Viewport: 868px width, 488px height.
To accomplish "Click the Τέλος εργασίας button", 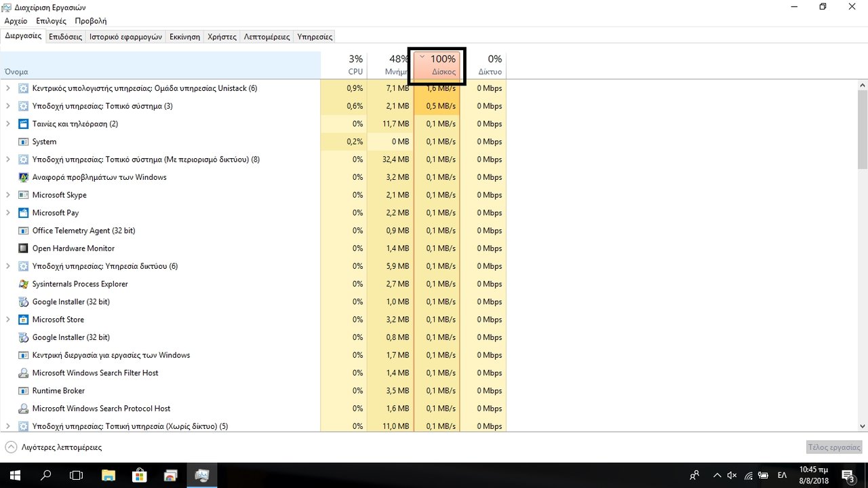I will coord(834,447).
